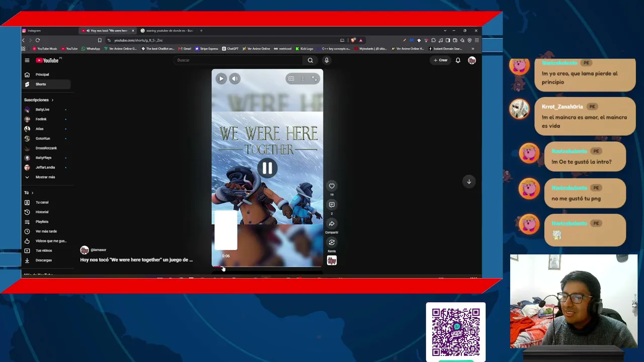The height and width of the screenshot is (362, 644).
Task: Close the YouTube Shorts browser tab
Action: tap(133, 31)
